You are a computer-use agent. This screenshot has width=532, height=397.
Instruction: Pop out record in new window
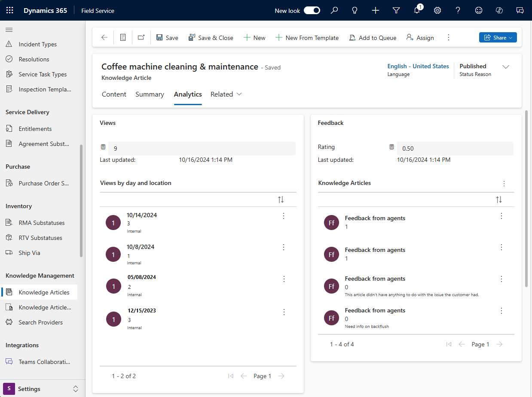(x=141, y=38)
